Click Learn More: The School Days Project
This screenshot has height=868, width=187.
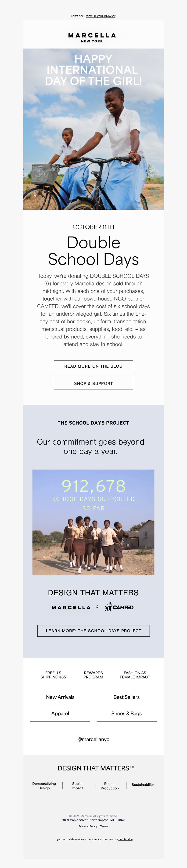93,631
